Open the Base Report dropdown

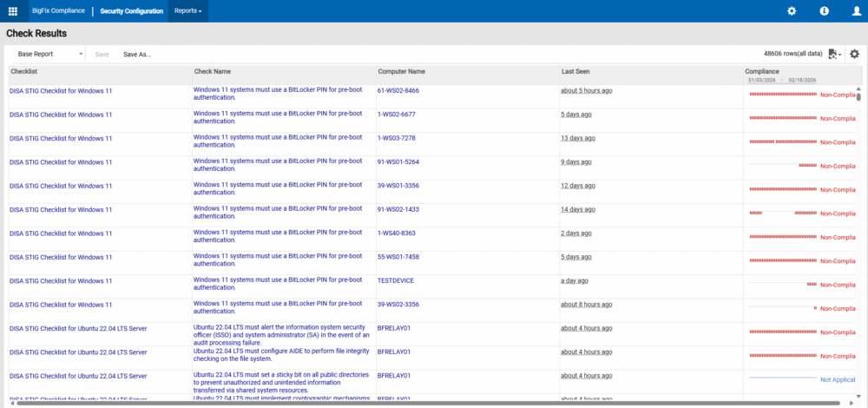click(49, 54)
